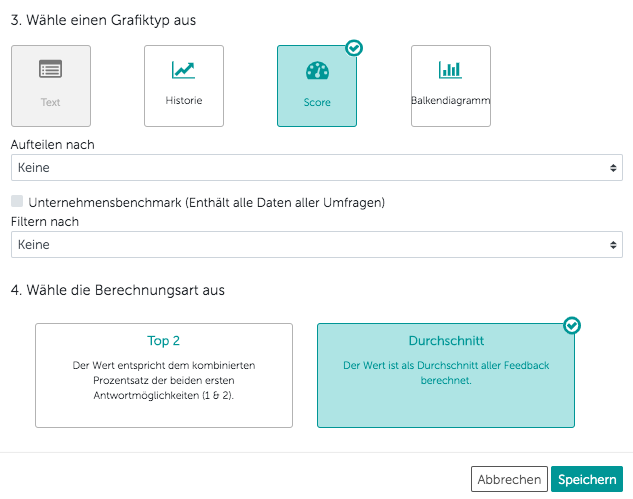Click the Historie label text

(x=183, y=101)
